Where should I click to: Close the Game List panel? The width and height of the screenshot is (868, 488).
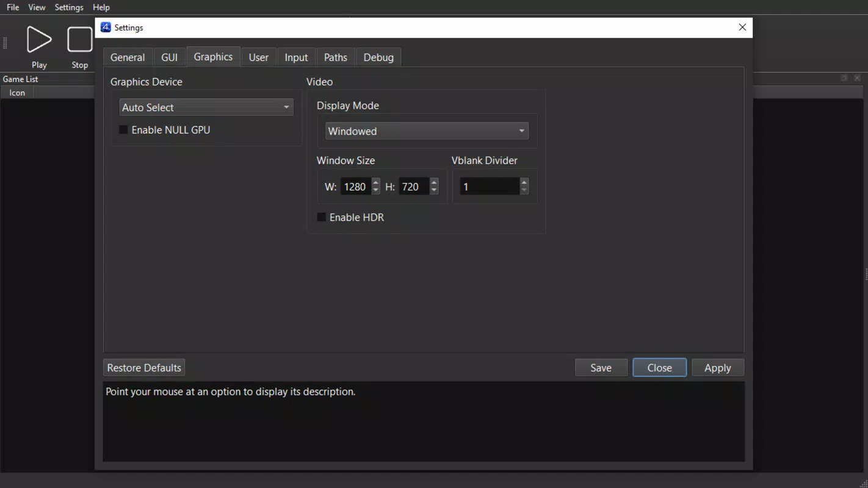coord(857,78)
